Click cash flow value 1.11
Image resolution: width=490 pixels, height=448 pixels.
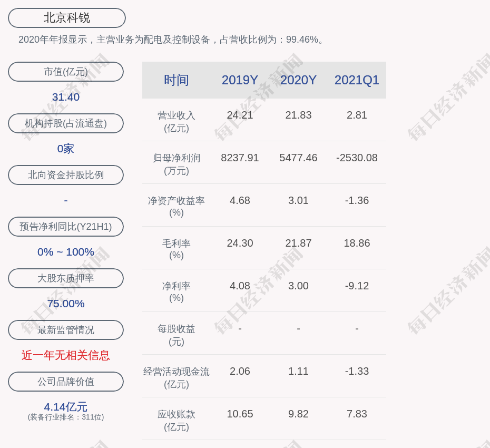[298, 371]
